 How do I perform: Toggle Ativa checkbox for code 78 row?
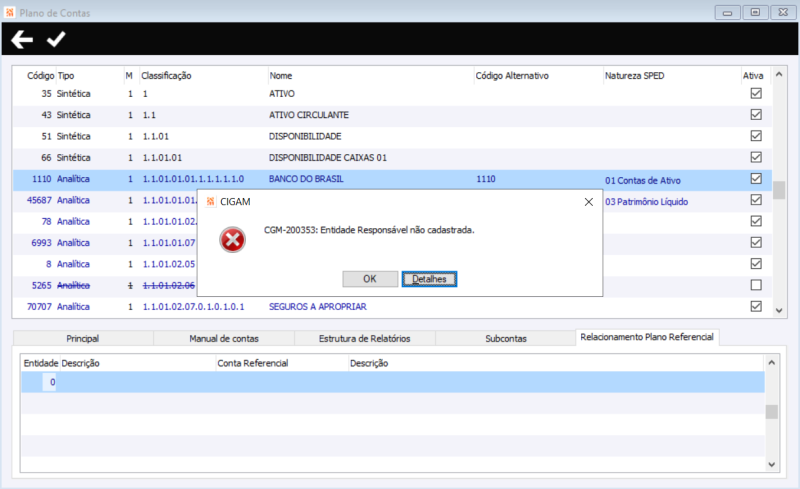click(x=756, y=221)
